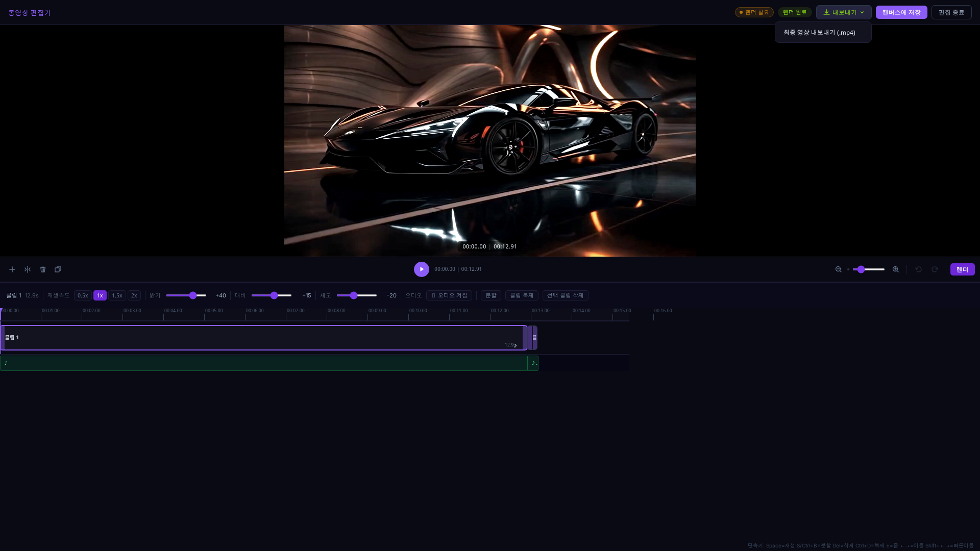The image size is (980, 551).
Task: Open the 내보내기 export dropdown
Action: [844, 12]
